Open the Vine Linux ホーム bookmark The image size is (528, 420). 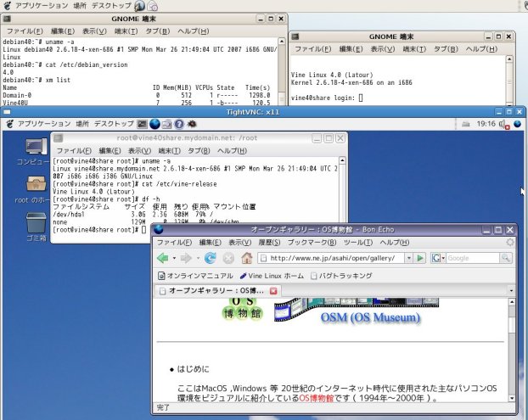tap(272, 276)
